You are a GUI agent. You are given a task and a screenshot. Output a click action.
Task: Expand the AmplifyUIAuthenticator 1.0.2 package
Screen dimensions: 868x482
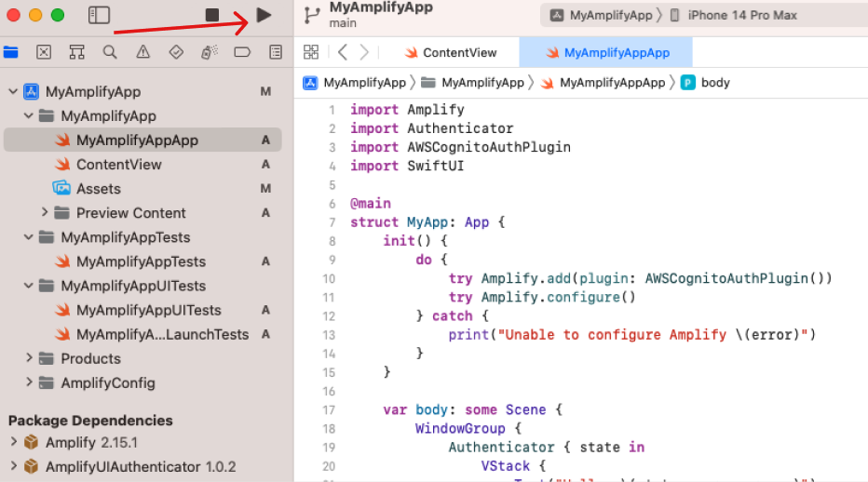(13, 466)
